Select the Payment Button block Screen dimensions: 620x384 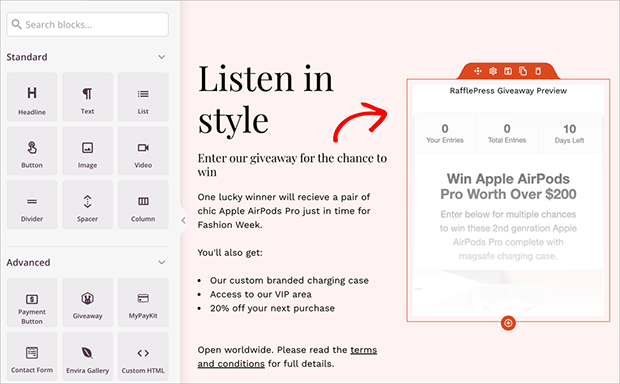point(32,303)
